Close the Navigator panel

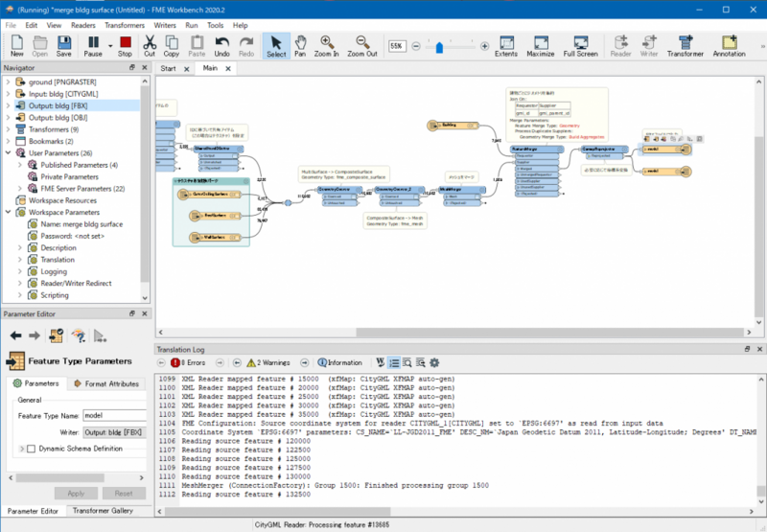point(145,67)
